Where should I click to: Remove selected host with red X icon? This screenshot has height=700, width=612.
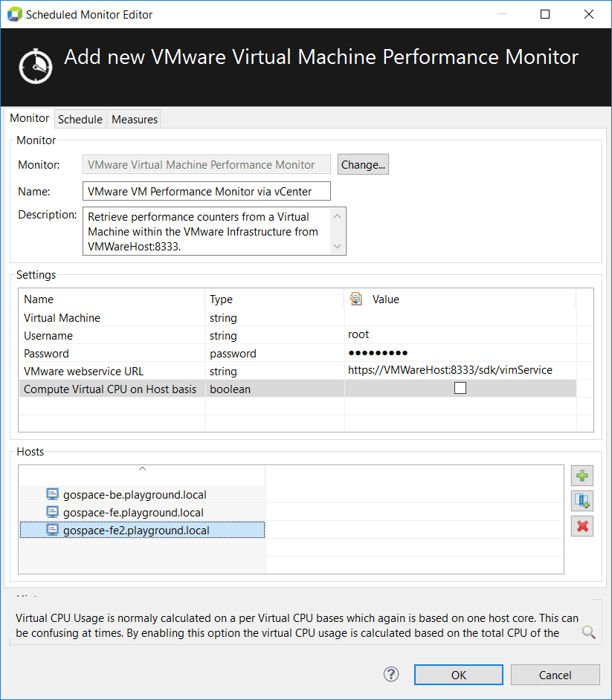[582, 526]
